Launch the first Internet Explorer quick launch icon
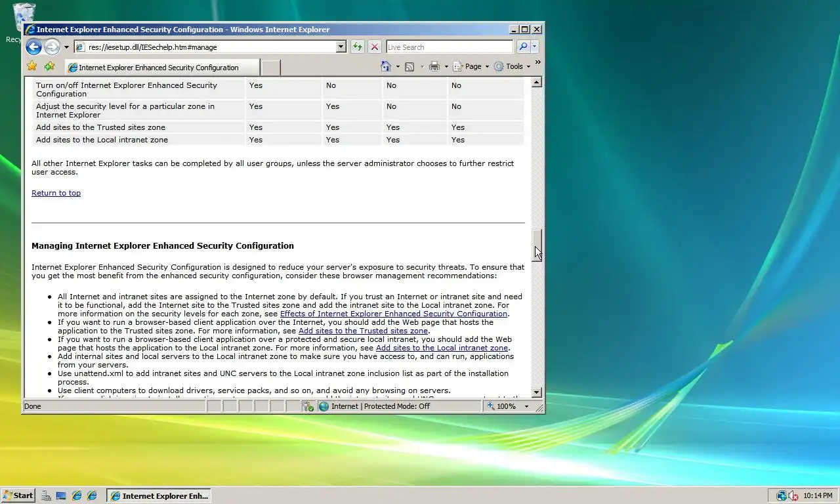 coord(77,495)
